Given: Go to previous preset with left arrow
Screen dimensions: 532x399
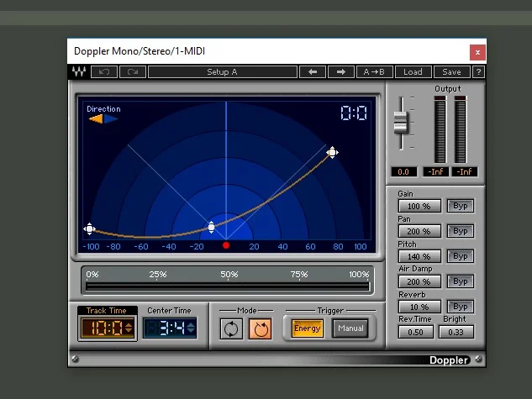Looking at the screenshot, I should 313,72.
